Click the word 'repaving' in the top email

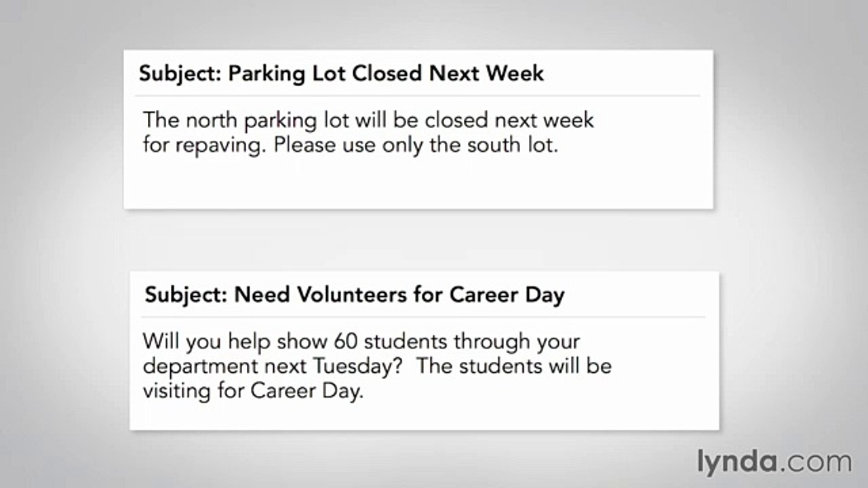(x=219, y=146)
